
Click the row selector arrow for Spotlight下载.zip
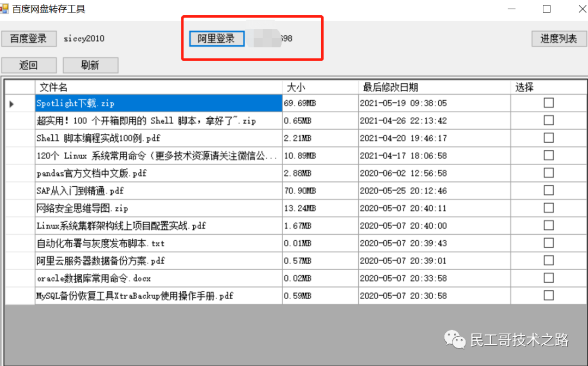(x=11, y=104)
